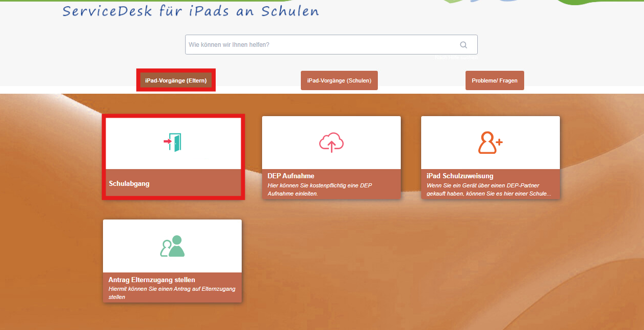Click the DEP Aufnahme description text
This screenshot has width=644, height=330.
(320, 189)
